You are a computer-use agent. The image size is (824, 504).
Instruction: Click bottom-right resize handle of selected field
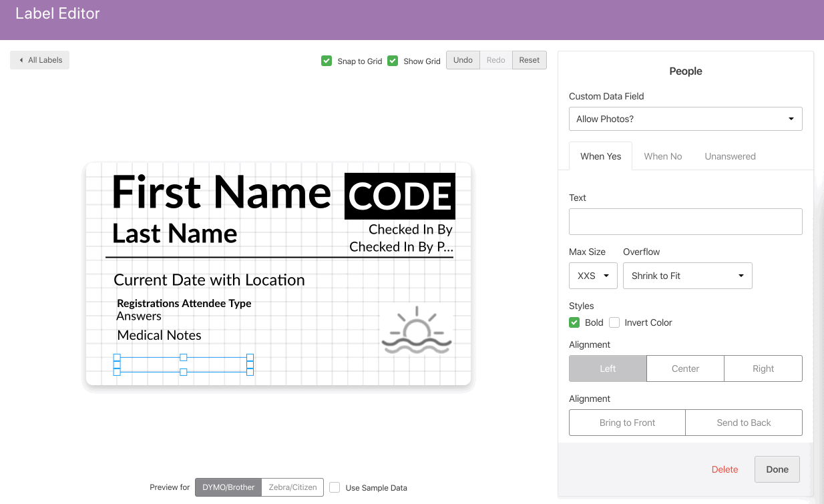pyautogui.click(x=250, y=372)
